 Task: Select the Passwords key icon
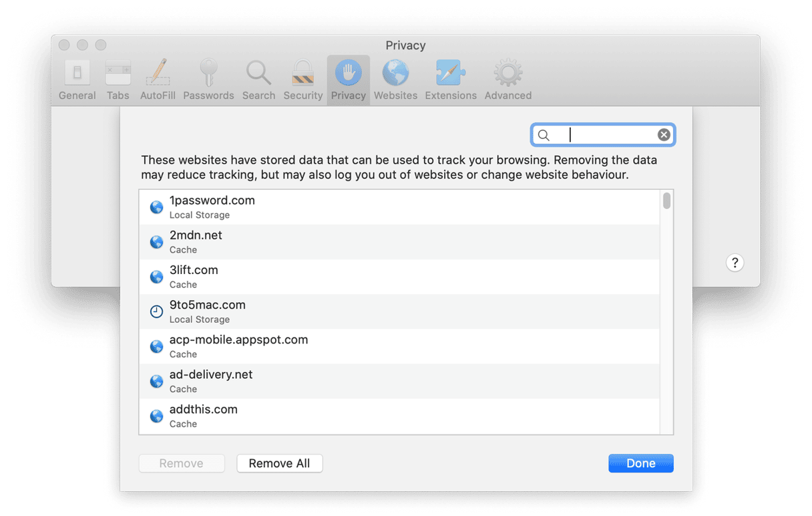[x=208, y=80]
